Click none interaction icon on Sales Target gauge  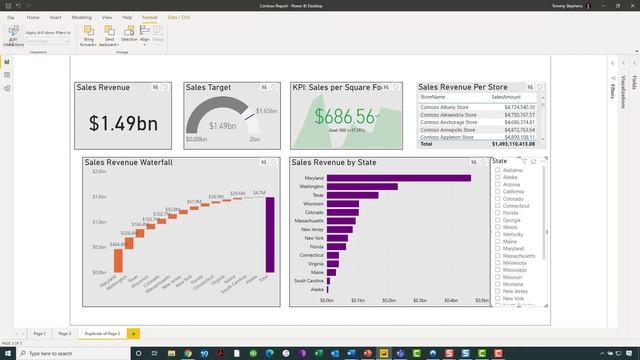[x=274, y=87]
